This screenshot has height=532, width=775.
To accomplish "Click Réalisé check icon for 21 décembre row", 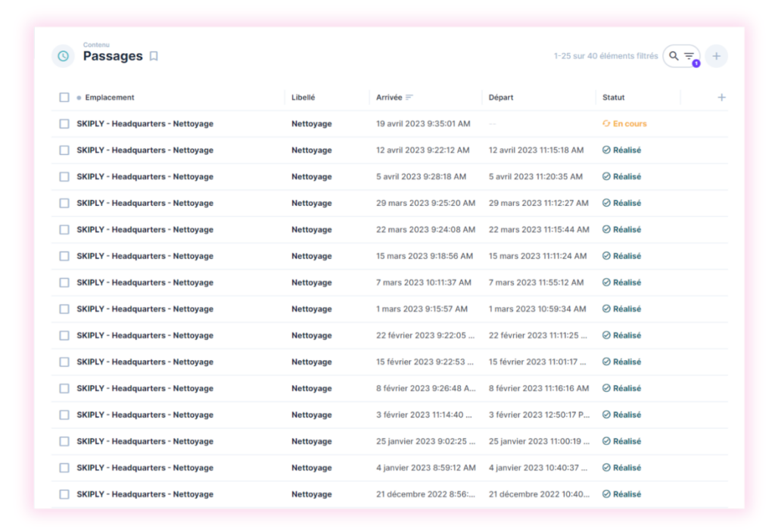I will coord(606,494).
